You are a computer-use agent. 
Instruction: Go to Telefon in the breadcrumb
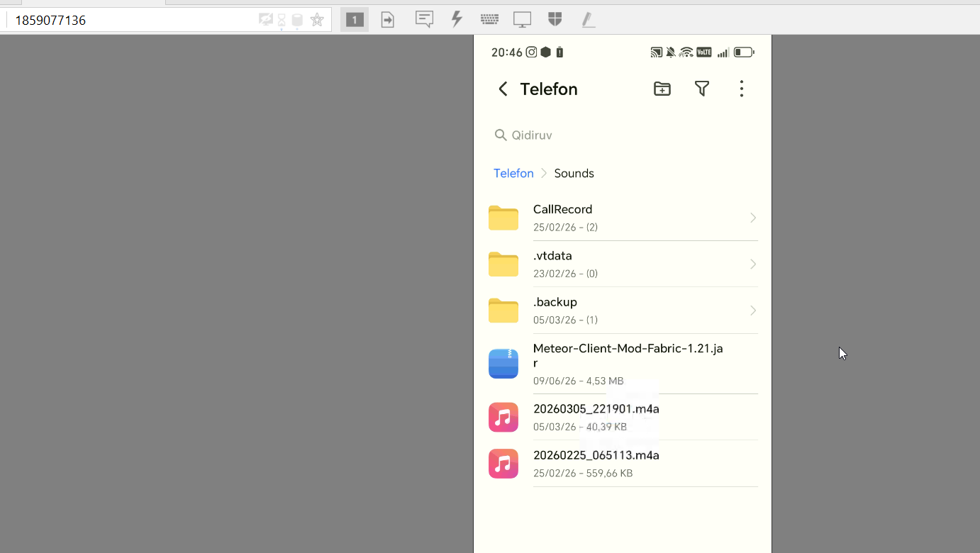pyautogui.click(x=513, y=173)
